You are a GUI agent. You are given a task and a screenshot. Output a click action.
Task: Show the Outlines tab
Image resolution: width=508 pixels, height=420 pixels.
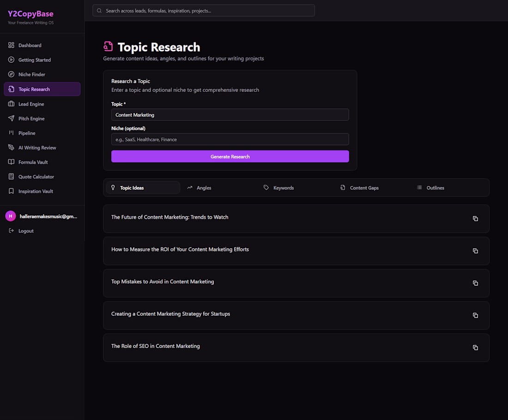pos(435,188)
